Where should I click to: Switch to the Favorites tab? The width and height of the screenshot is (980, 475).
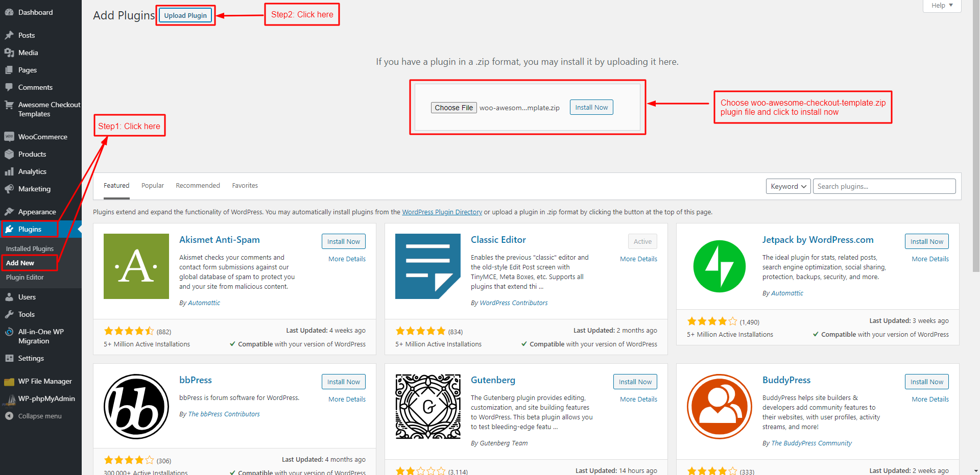245,186
